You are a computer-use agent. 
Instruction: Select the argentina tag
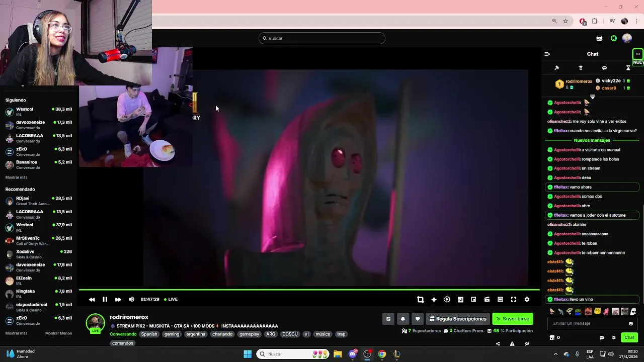point(196,334)
